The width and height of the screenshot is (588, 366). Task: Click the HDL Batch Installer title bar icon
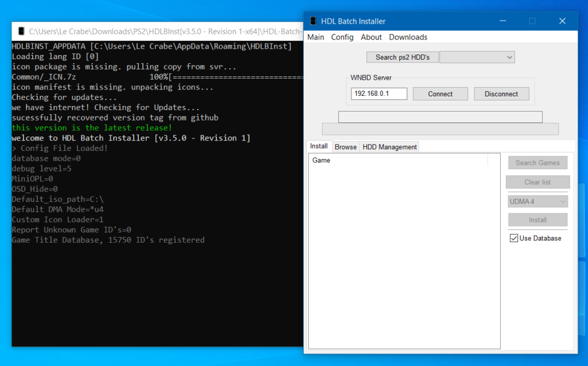coord(313,21)
